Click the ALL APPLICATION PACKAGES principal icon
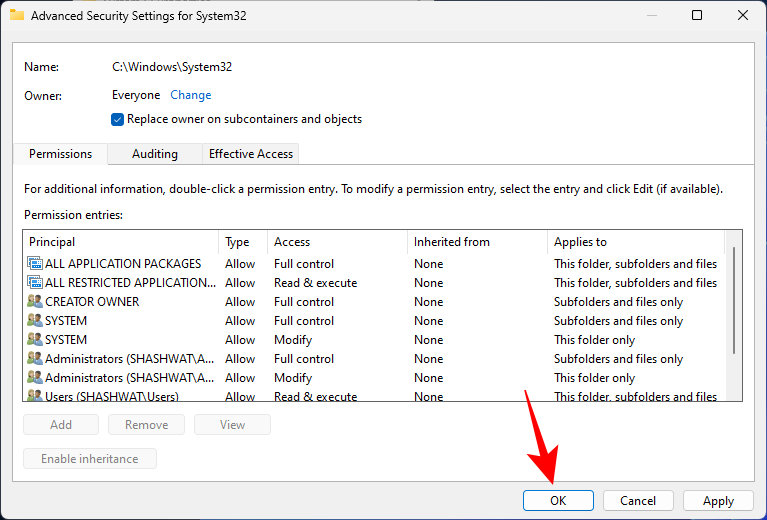 click(35, 264)
